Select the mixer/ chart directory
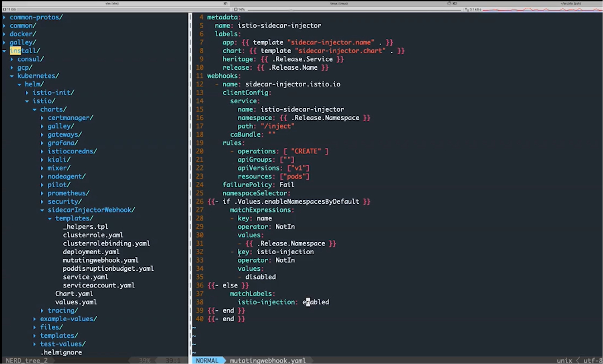603x364 pixels. [59, 169]
